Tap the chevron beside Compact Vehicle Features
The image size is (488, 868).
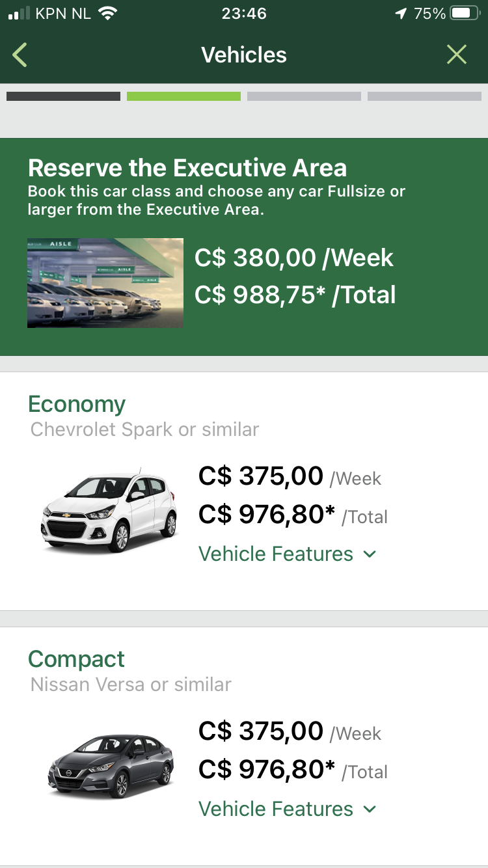tap(370, 809)
